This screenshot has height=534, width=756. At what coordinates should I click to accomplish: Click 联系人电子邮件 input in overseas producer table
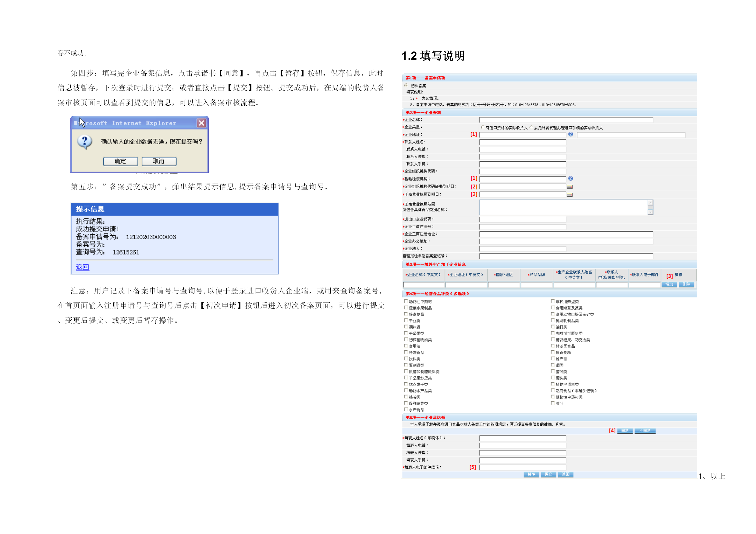(x=644, y=285)
